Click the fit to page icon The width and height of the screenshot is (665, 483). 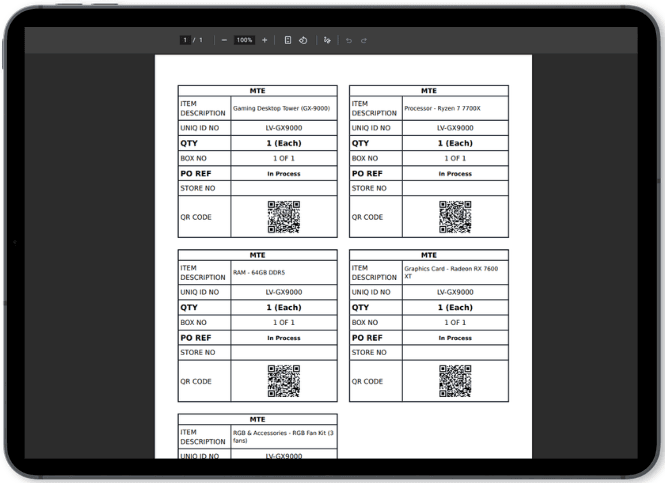[288, 40]
